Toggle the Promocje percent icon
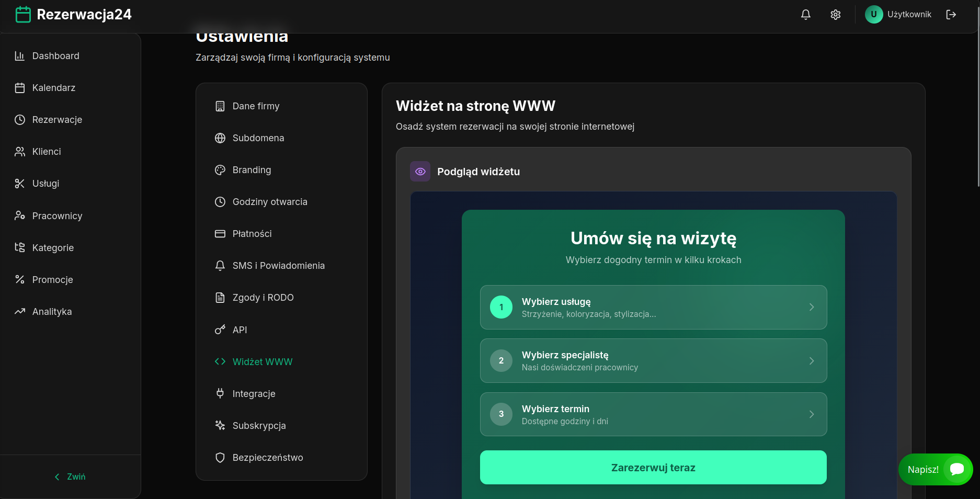Image resolution: width=980 pixels, height=499 pixels. pos(20,279)
